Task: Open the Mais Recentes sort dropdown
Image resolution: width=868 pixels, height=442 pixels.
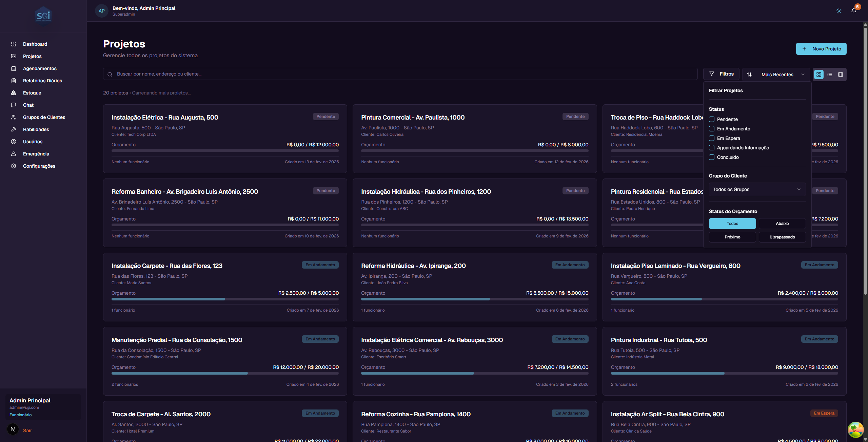Action: tap(776, 75)
